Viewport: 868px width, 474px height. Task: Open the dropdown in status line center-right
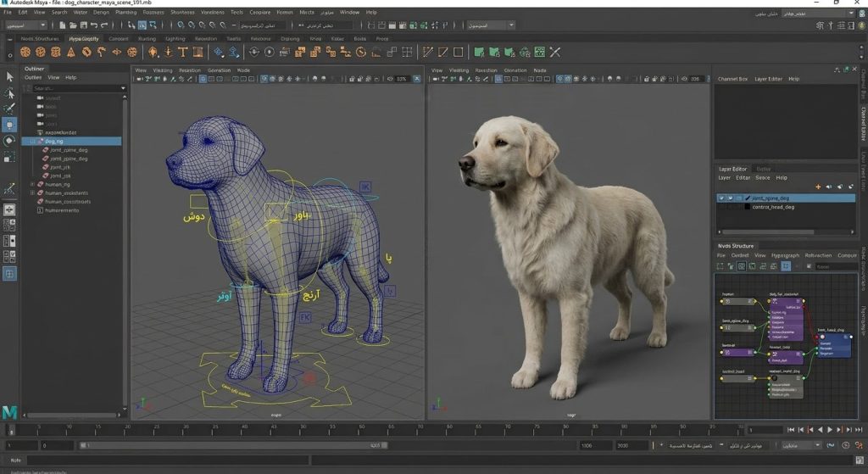pos(491,25)
